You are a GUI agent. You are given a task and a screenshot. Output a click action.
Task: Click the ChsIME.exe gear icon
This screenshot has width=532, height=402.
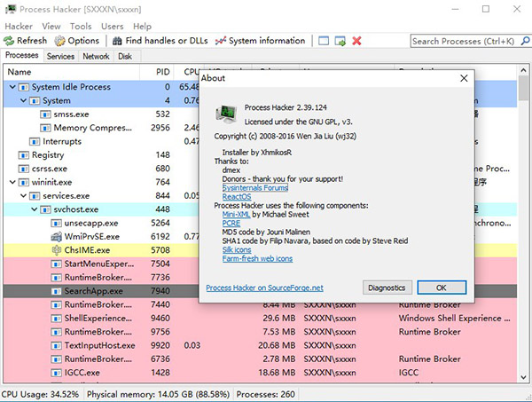tap(57, 251)
